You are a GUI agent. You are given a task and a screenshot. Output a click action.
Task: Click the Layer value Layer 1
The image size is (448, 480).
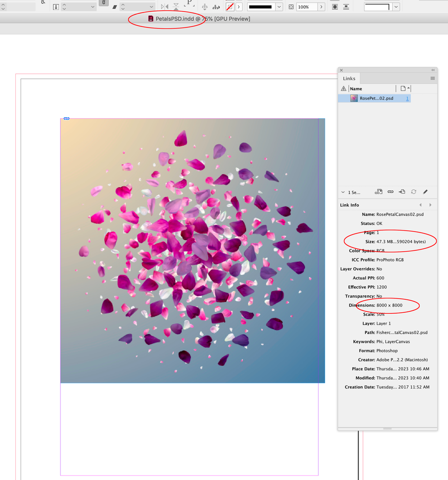coord(384,323)
